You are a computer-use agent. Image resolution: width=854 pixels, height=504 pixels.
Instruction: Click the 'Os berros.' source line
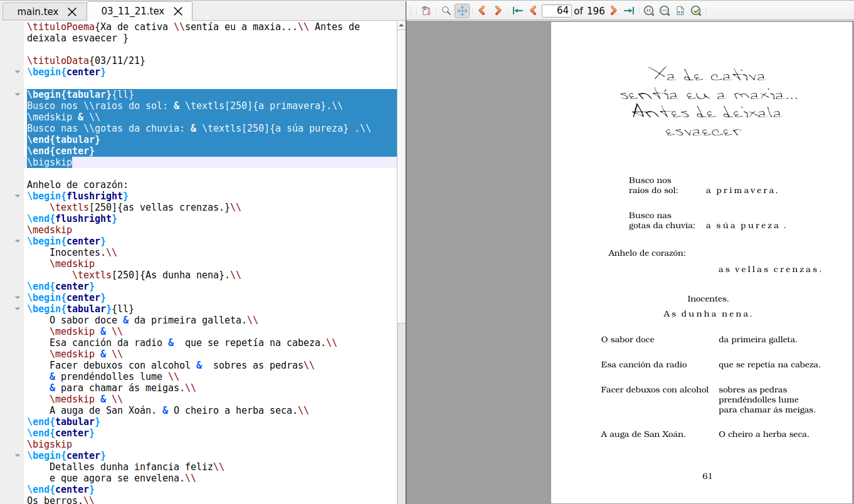(x=61, y=501)
